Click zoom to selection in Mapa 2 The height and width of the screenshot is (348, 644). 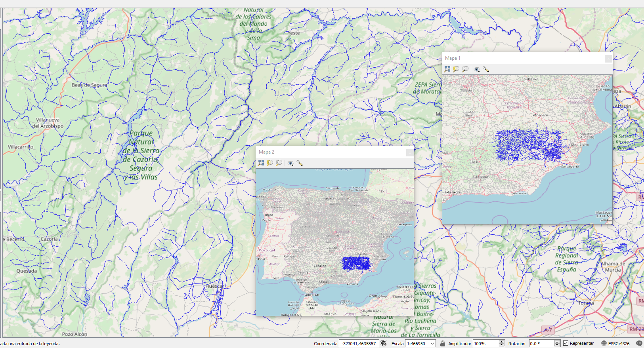tap(270, 163)
